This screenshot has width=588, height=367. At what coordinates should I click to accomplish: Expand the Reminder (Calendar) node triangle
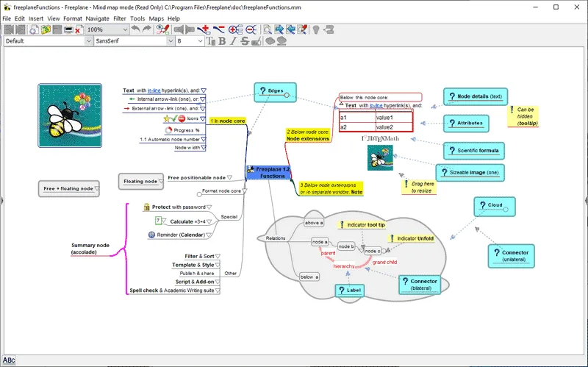(x=209, y=235)
